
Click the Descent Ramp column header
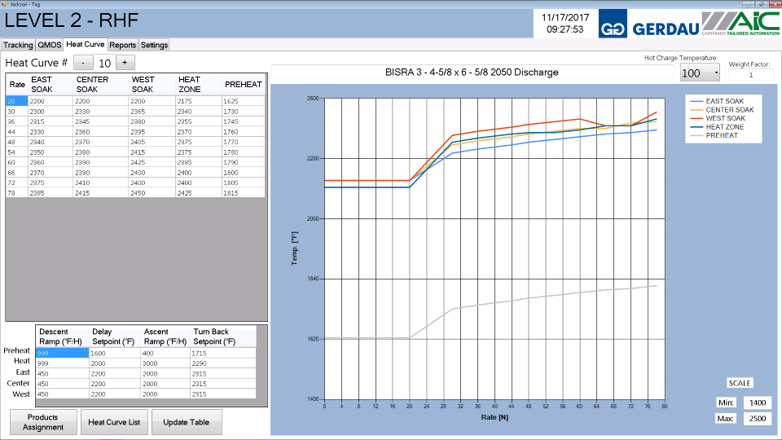coord(62,337)
